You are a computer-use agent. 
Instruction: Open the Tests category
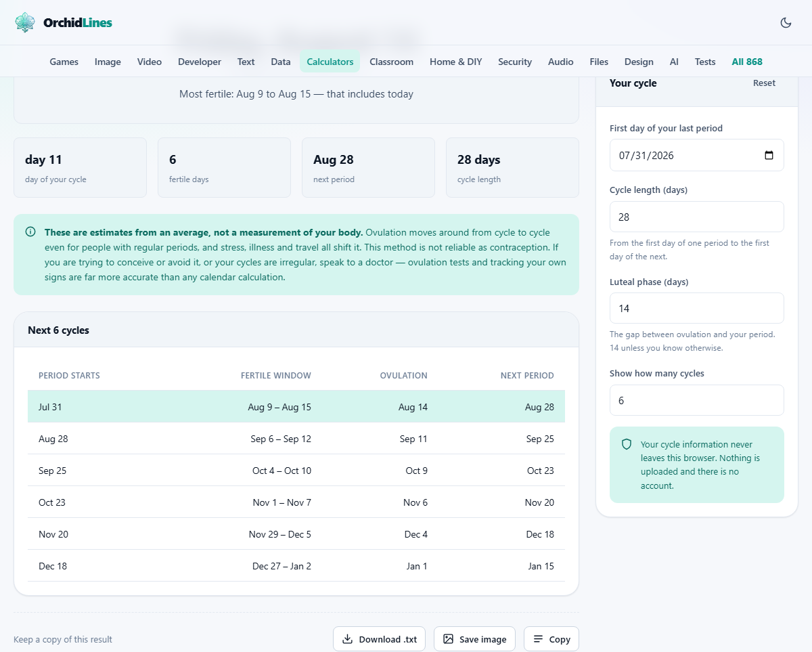coord(705,62)
